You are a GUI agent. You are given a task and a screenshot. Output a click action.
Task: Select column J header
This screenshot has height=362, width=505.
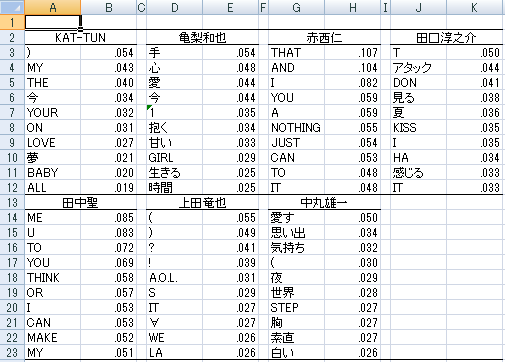(x=418, y=7)
